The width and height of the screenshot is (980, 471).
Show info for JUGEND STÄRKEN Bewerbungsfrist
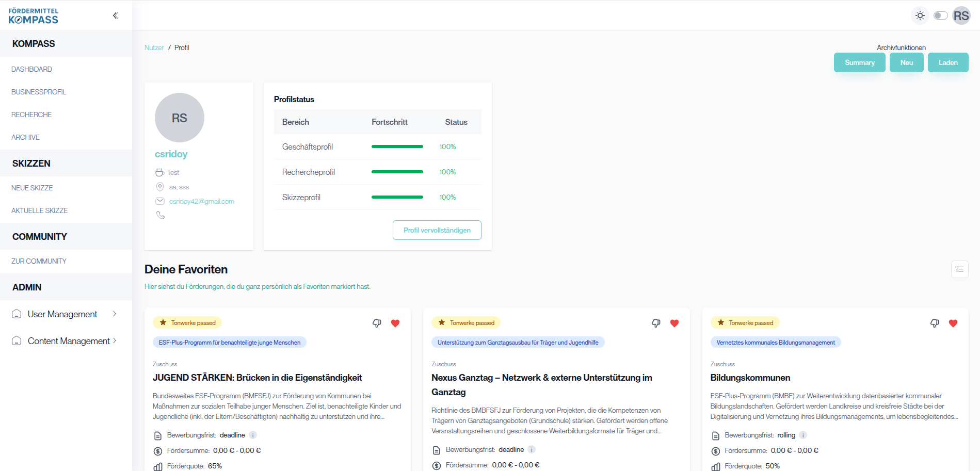coord(253,435)
